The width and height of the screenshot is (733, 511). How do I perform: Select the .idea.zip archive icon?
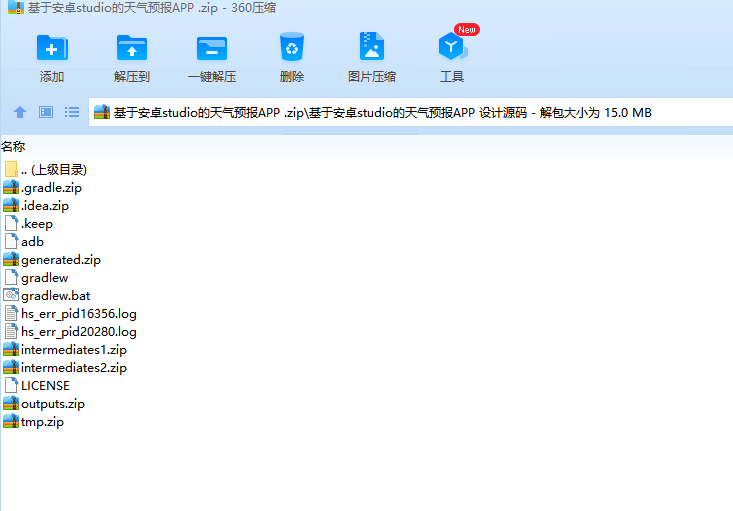click(x=11, y=205)
